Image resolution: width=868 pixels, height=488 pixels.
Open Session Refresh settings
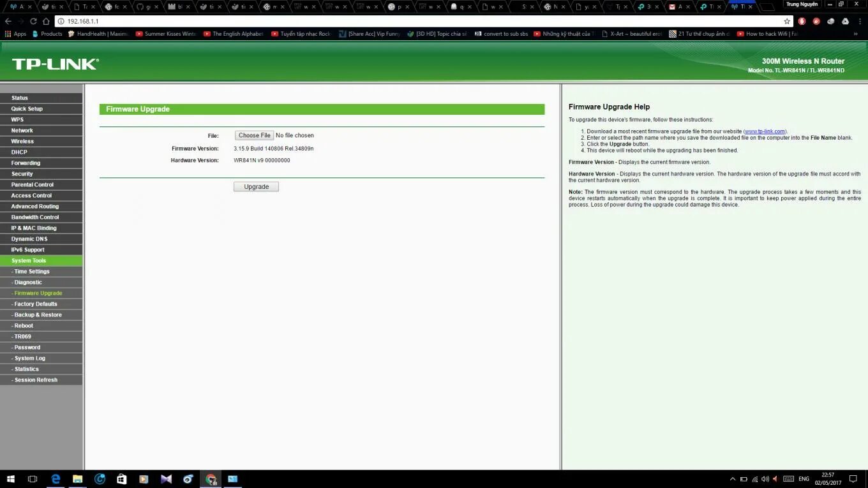[x=41, y=380]
